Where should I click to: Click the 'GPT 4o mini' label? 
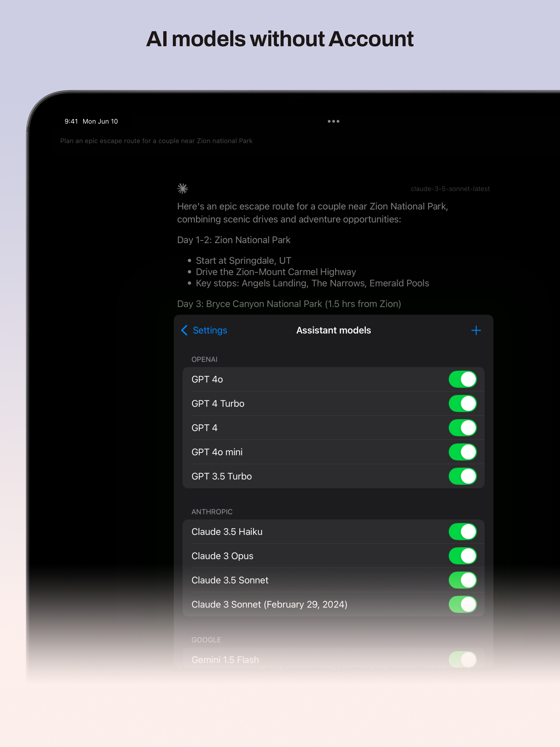coord(217,452)
